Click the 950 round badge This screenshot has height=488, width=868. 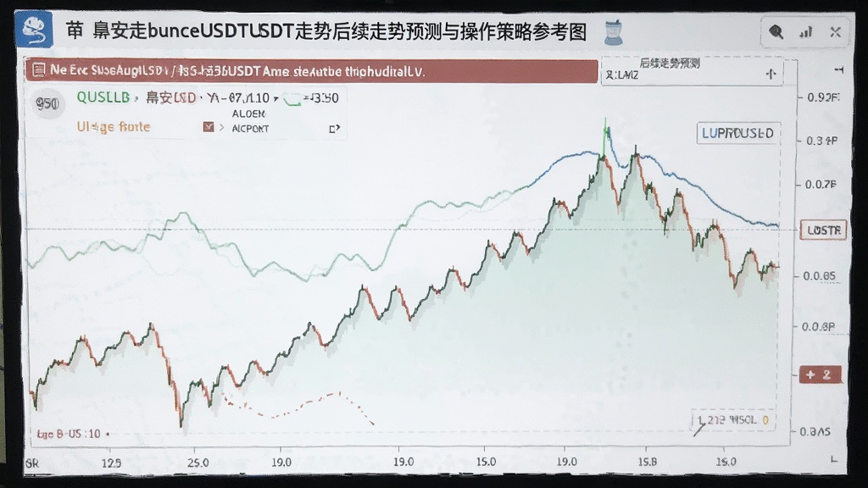pos(47,103)
